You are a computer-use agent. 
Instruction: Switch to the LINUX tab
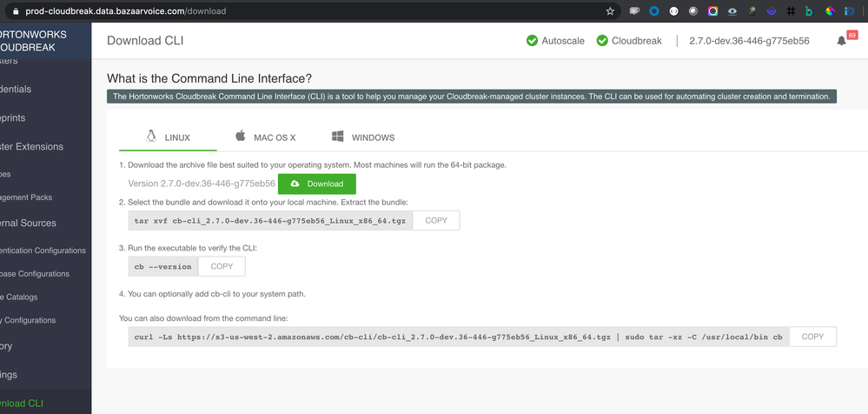pos(168,137)
